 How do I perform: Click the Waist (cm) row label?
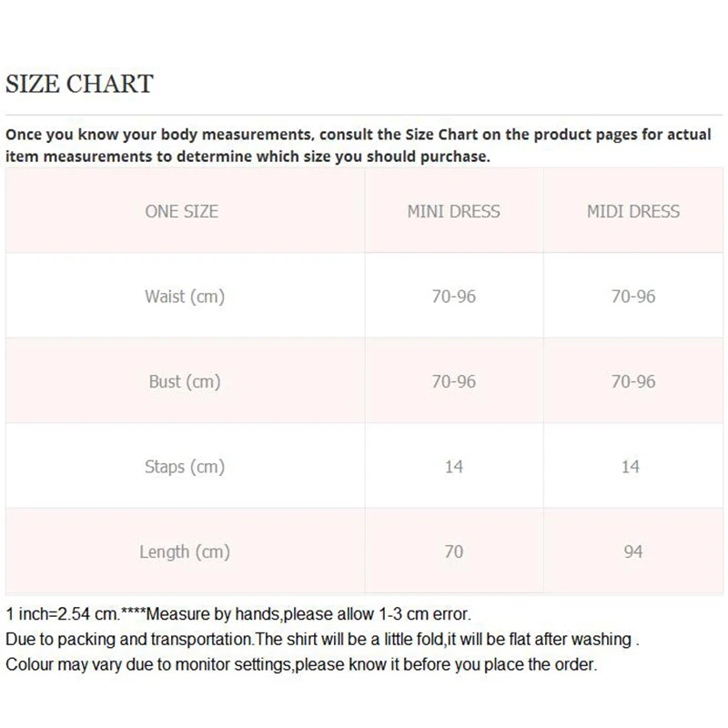pos(184,296)
